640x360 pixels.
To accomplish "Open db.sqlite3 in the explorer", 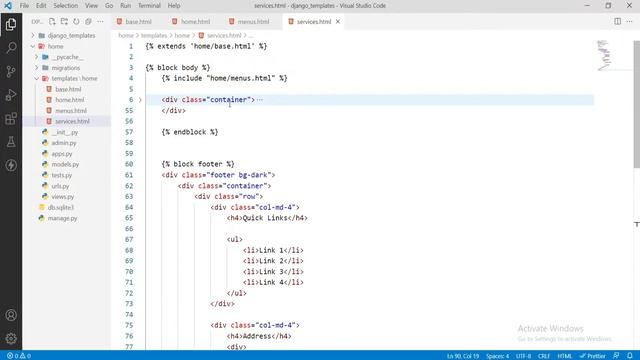I will 61,207.
